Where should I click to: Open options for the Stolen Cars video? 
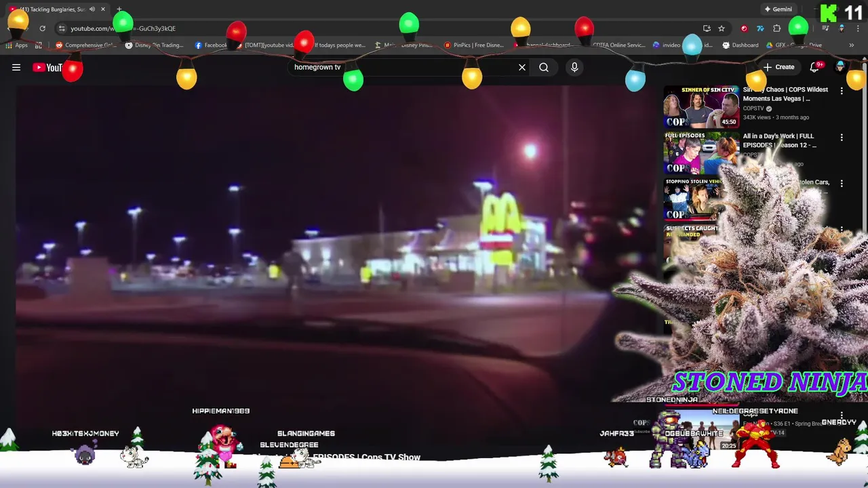pyautogui.click(x=842, y=184)
